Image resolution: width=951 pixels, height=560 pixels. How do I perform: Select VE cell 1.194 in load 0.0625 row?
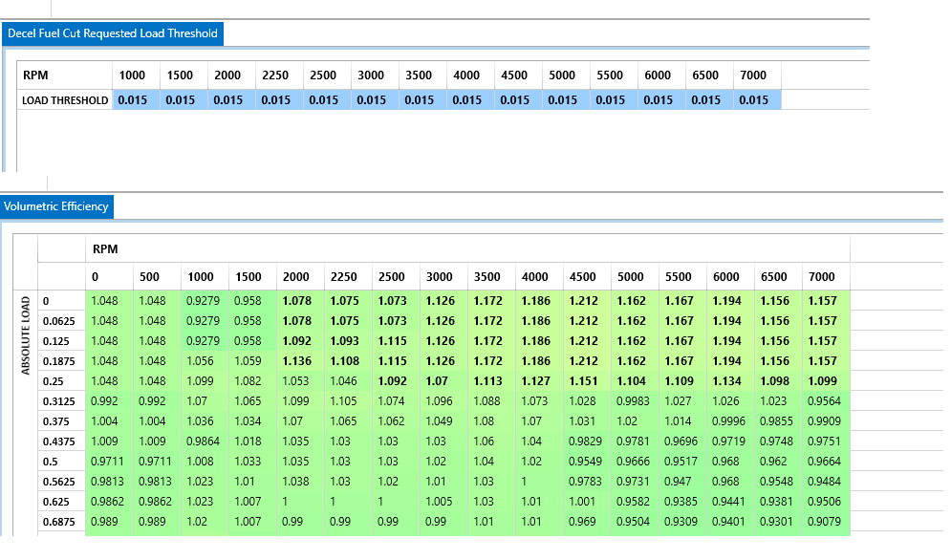(x=730, y=321)
